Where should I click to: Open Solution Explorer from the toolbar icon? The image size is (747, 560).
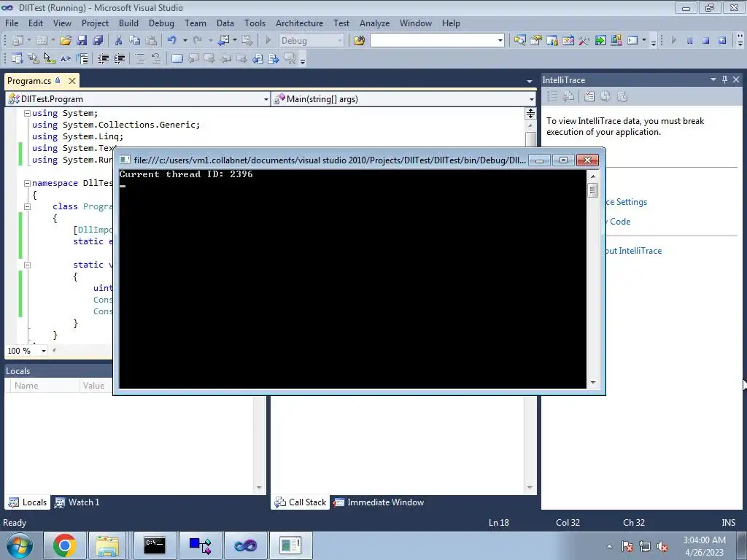pyautogui.click(x=519, y=41)
